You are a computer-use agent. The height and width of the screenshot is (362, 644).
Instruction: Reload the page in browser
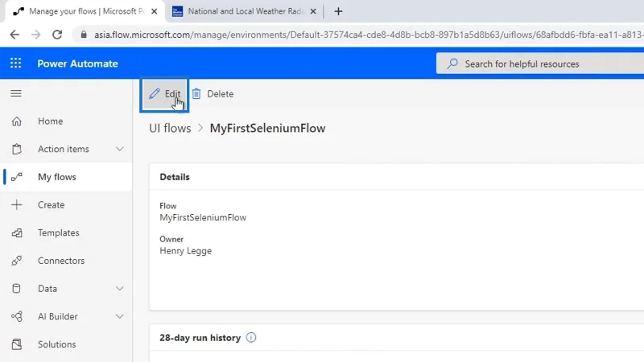coord(57,35)
